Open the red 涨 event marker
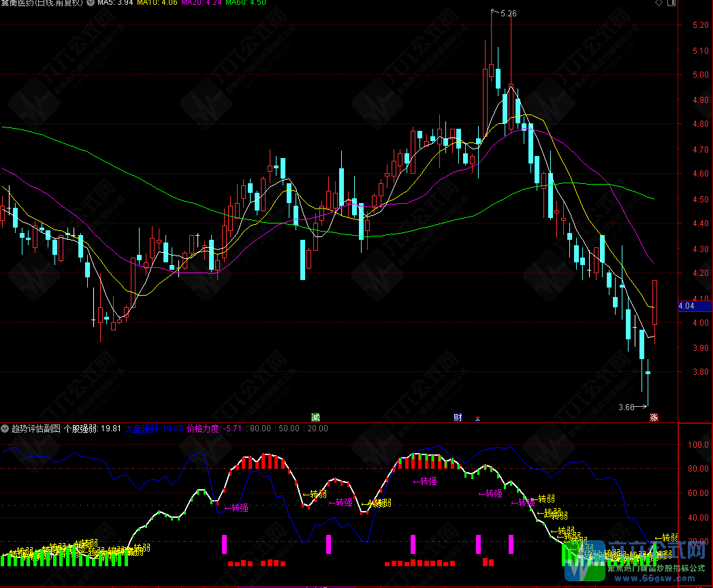713x588 pixels. (654, 418)
